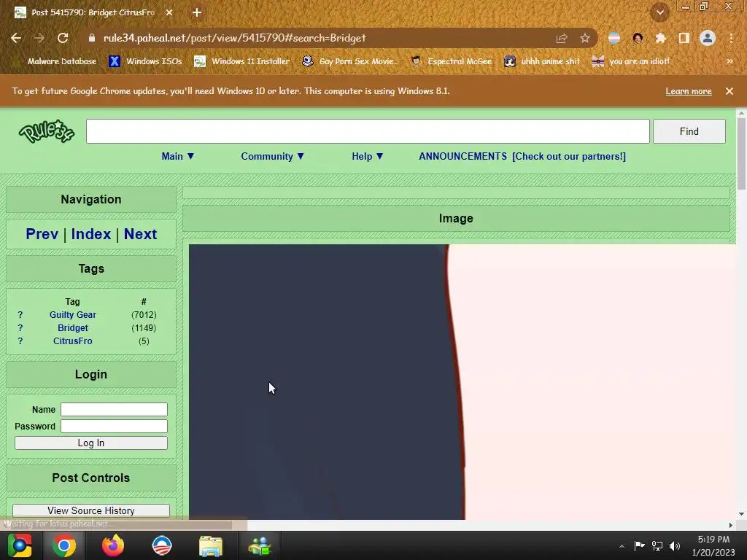747x560 pixels.
Task: Open the uhhh anime shit bookmark
Action: (542, 61)
